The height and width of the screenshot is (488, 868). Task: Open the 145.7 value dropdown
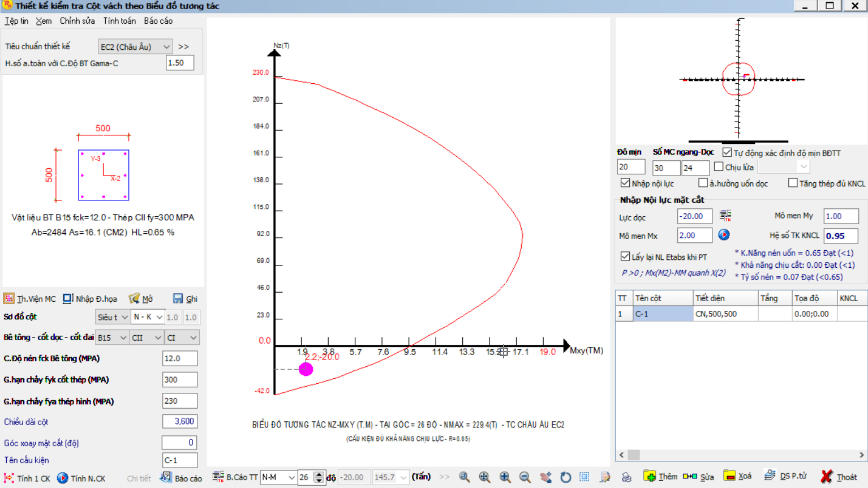coord(390,477)
